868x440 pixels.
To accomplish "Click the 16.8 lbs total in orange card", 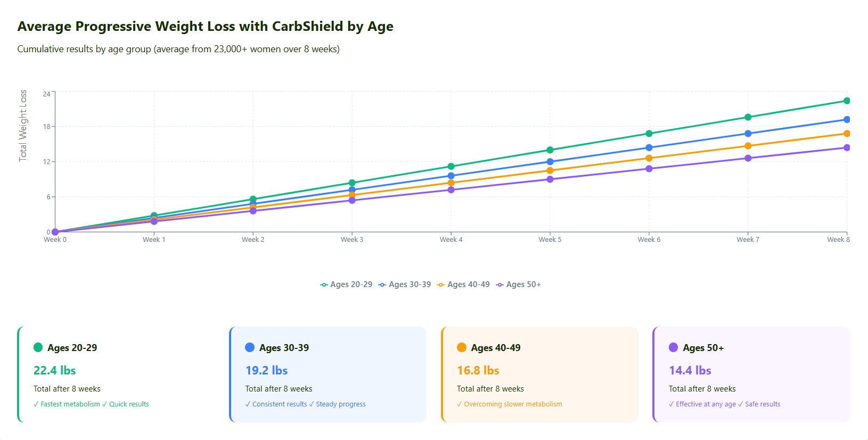I will [x=478, y=370].
